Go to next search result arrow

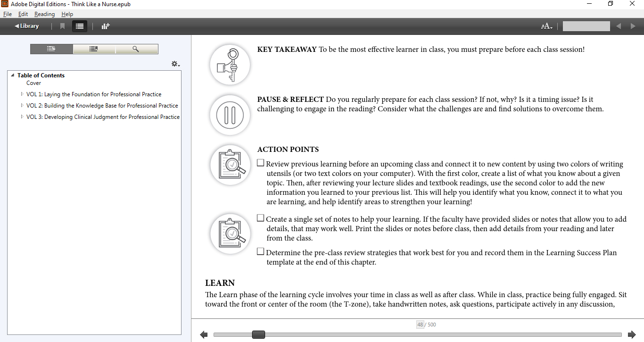tap(633, 26)
